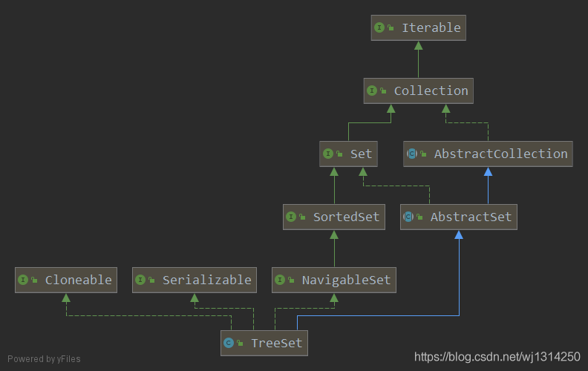
Task: Click the visibility lock icon on SortedSet
Action: (302, 217)
